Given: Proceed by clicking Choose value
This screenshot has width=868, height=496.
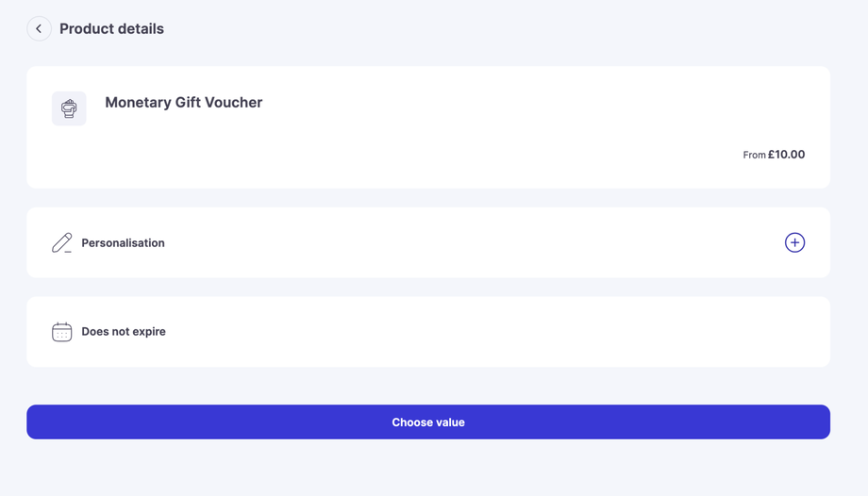Looking at the screenshot, I should point(428,422).
